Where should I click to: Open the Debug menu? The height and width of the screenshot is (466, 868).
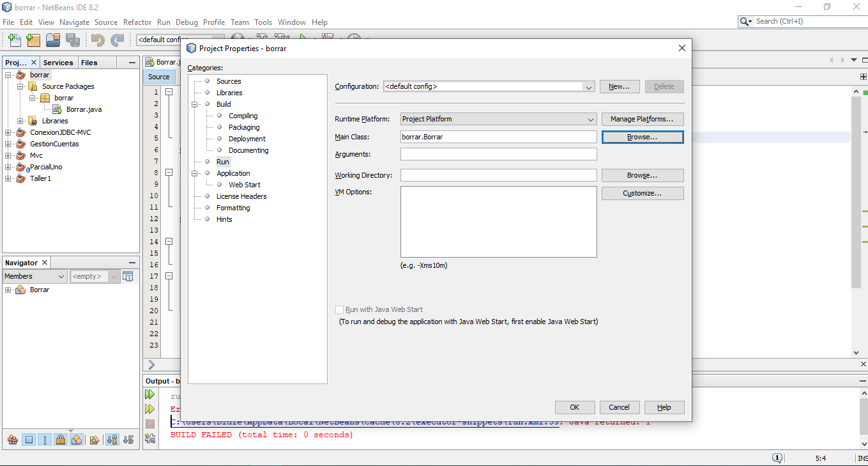point(187,22)
